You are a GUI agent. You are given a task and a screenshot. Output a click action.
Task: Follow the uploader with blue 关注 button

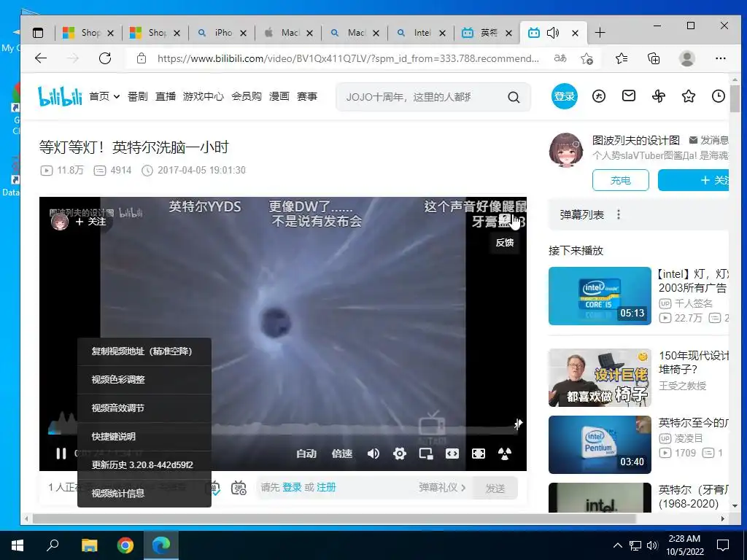693,181
